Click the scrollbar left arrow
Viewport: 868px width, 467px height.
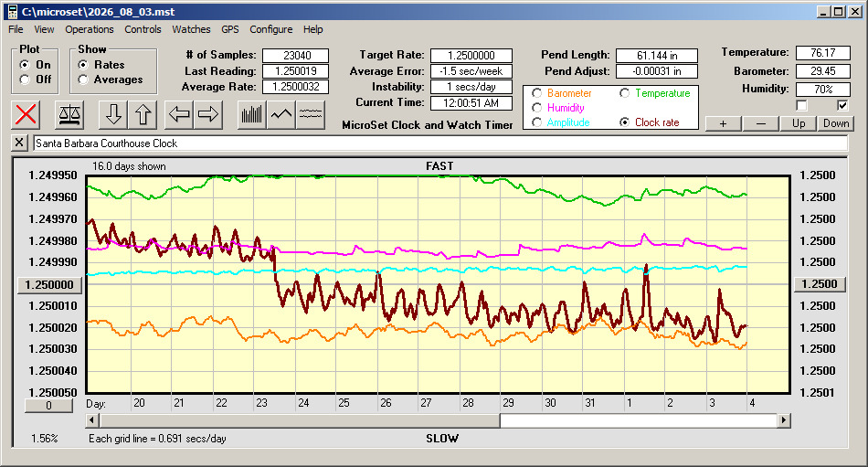[92, 420]
